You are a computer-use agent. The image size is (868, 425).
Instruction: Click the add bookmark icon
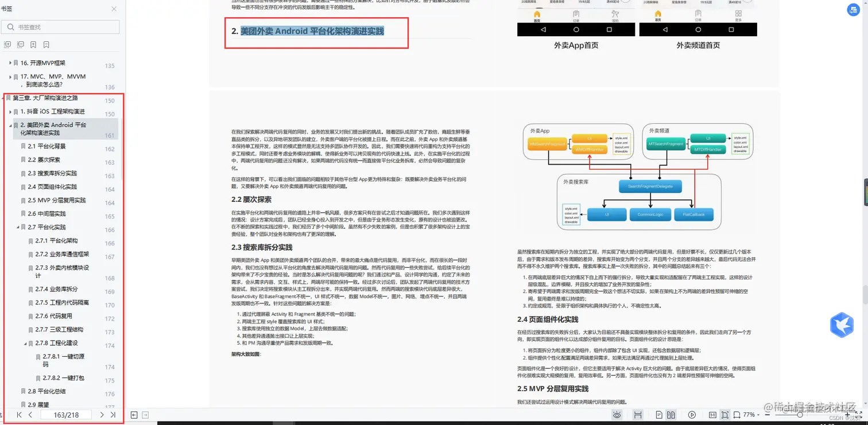(33, 44)
